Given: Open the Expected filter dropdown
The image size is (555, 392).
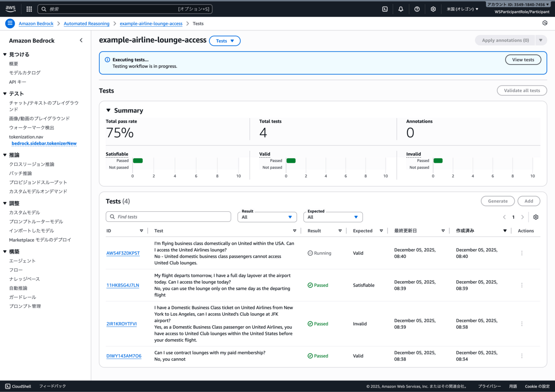Looking at the screenshot, I should 333,217.
